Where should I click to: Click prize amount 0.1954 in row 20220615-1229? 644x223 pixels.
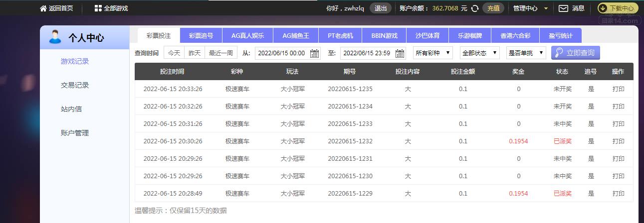click(518, 194)
